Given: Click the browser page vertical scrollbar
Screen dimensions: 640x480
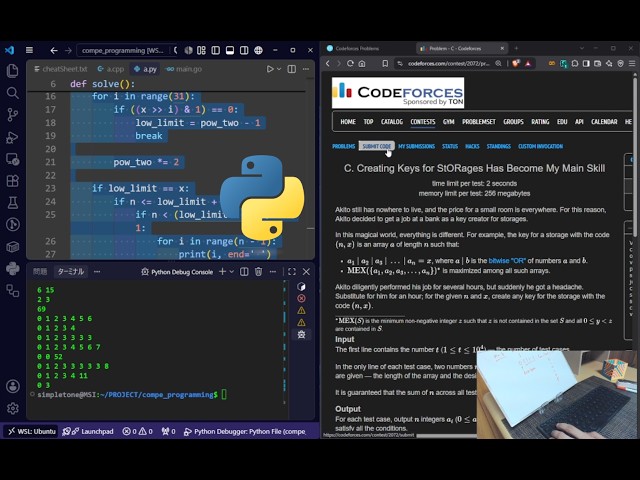Looking at the screenshot, I should [x=635, y=155].
